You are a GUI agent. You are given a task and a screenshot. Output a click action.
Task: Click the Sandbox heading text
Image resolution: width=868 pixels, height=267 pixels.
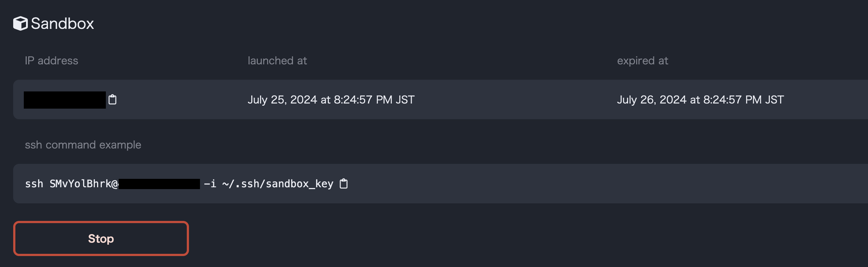[x=62, y=23]
